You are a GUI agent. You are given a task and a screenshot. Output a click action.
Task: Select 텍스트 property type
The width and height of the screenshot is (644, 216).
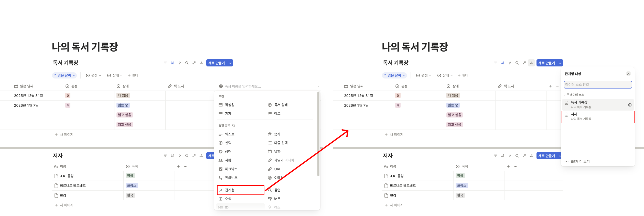click(x=241, y=134)
